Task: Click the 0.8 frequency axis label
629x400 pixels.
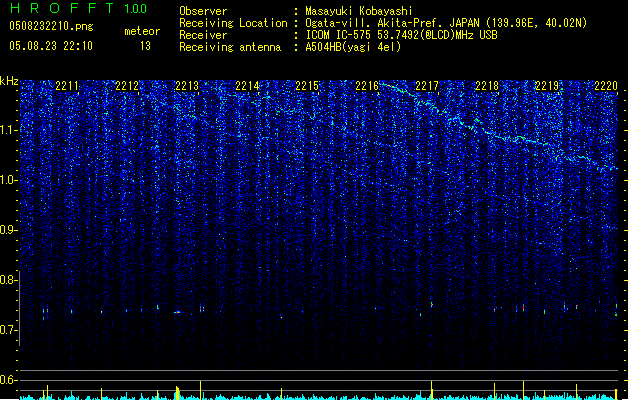Action: 9,280
